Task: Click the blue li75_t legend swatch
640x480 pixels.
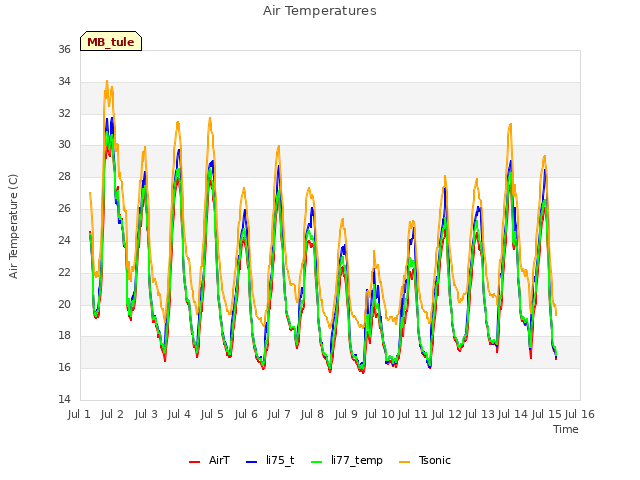Action: (251, 461)
